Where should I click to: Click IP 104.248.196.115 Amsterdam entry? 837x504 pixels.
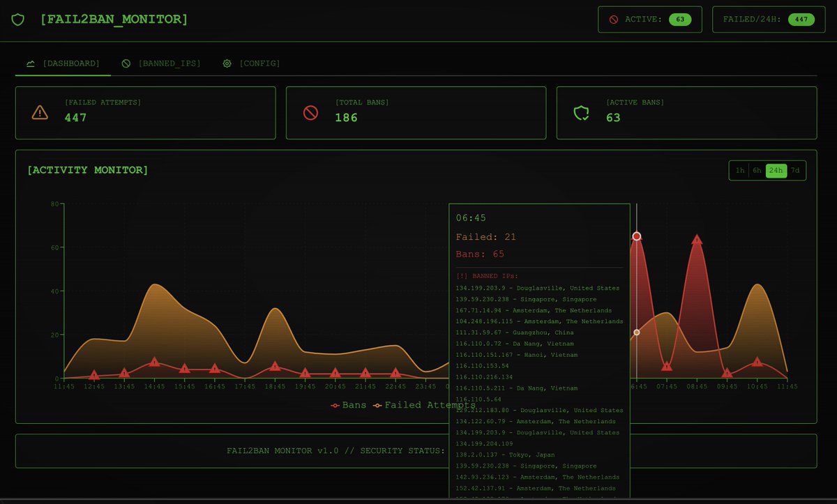(539, 321)
